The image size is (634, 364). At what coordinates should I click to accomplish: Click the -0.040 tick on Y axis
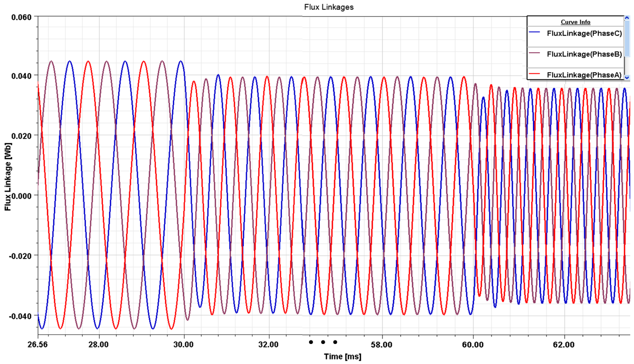(20, 316)
